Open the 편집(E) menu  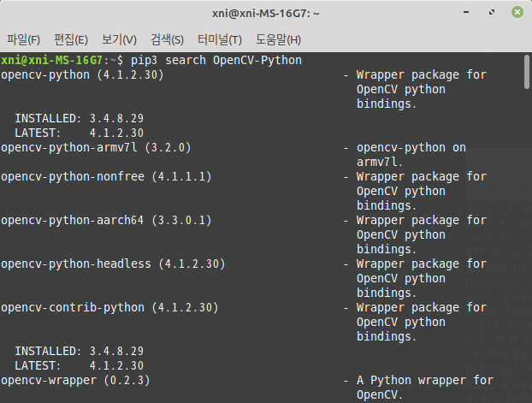pyautogui.click(x=71, y=39)
